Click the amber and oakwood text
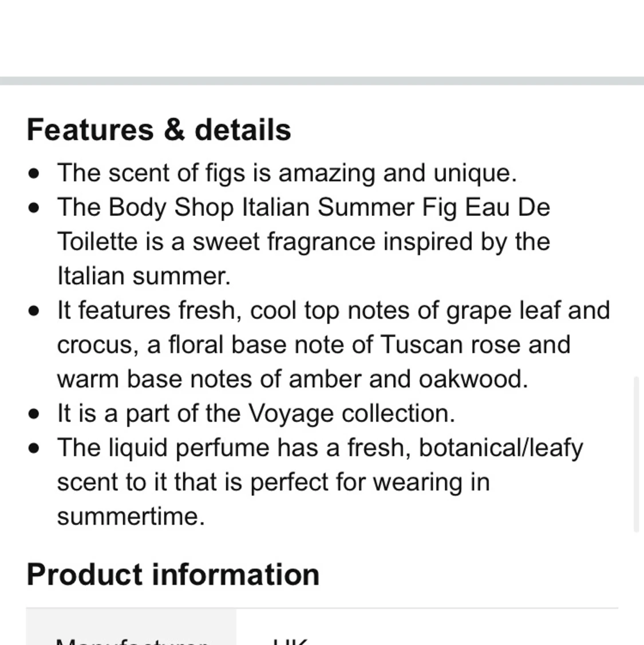Viewport: 644px width, 645px height. coord(408,379)
